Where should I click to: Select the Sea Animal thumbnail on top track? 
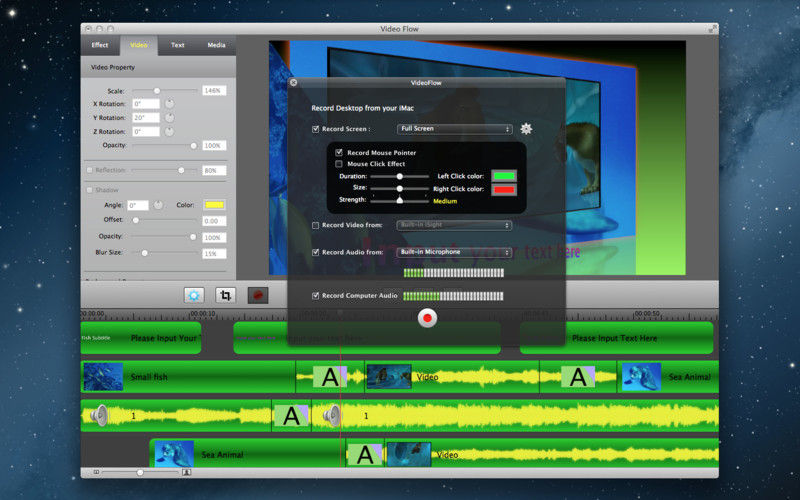[641, 377]
